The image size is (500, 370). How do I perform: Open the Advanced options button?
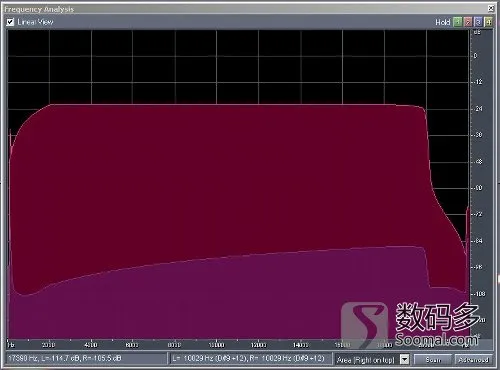click(x=473, y=359)
